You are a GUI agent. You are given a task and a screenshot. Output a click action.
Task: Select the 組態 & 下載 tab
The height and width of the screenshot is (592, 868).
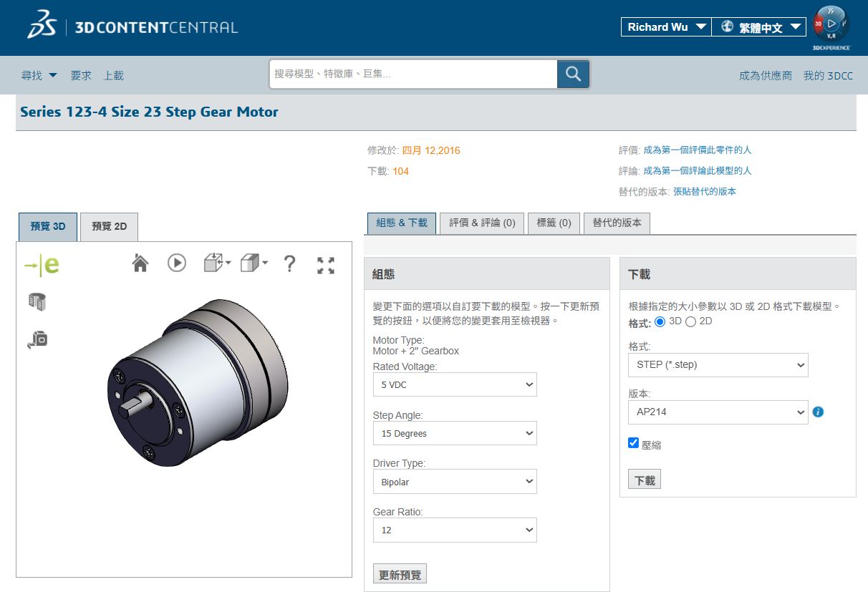point(402,223)
